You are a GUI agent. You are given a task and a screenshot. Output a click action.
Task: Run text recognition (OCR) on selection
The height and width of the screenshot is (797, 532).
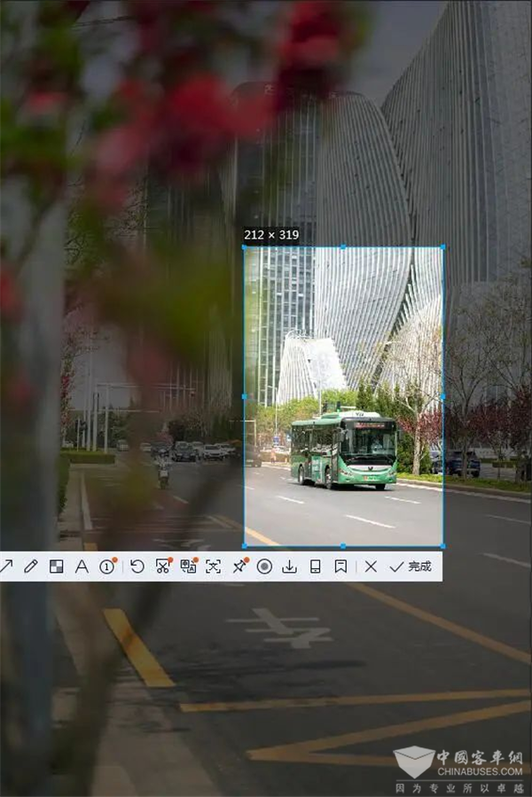pyautogui.click(x=214, y=566)
